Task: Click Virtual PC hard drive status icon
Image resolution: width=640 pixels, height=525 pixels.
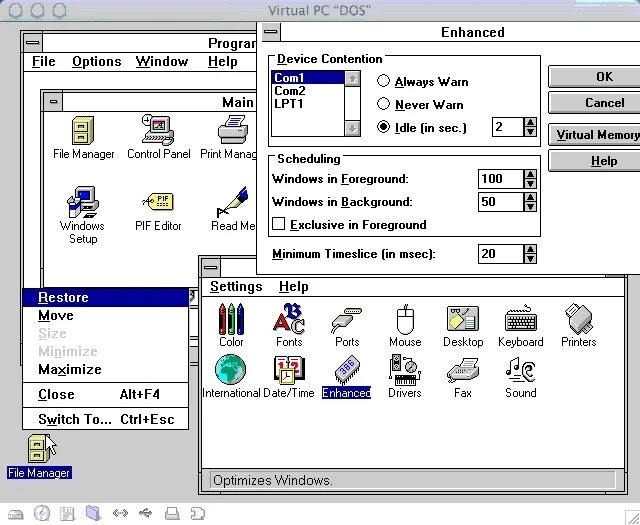Action: [16, 514]
